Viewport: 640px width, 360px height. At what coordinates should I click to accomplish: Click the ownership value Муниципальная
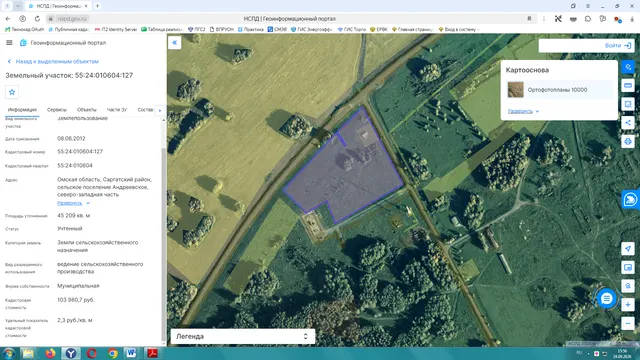pyautogui.click(x=78, y=286)
